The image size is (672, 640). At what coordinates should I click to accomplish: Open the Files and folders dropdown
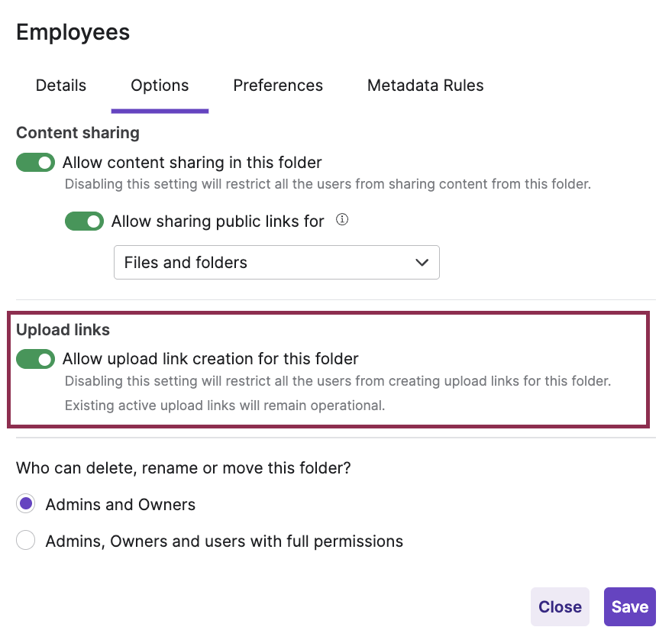pos(276,263)
